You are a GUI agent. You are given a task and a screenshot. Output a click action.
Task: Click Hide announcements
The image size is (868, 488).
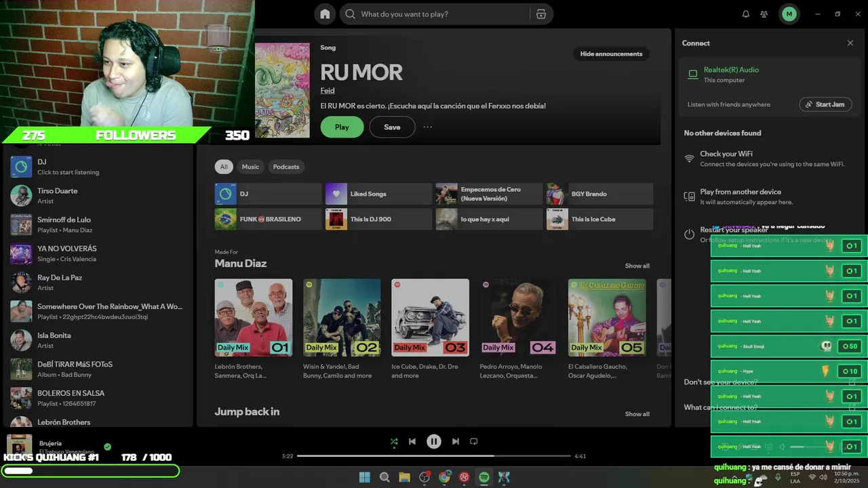[x=611, y=54]
